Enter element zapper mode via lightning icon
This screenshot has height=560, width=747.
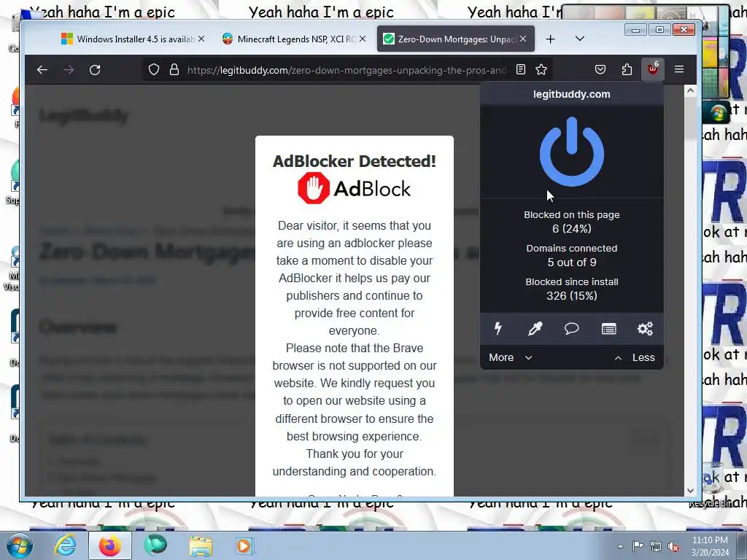tap(498, 329)
